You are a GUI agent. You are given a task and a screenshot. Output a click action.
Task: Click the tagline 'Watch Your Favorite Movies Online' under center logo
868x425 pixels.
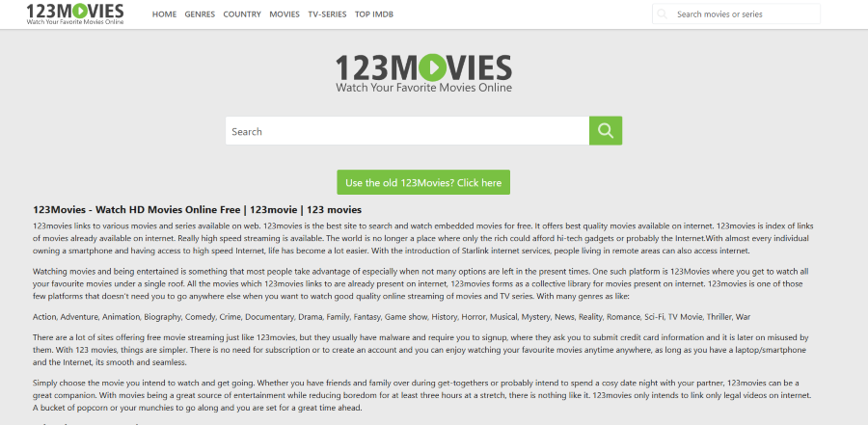pyautogui.click(x=423, y=88)
